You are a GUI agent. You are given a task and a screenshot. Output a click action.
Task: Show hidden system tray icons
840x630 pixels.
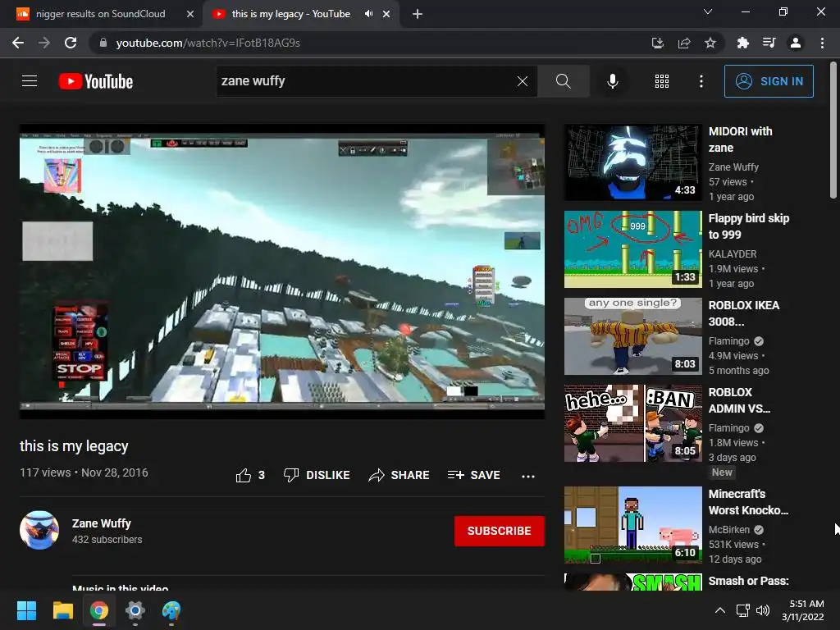click(x=720, y=610)
